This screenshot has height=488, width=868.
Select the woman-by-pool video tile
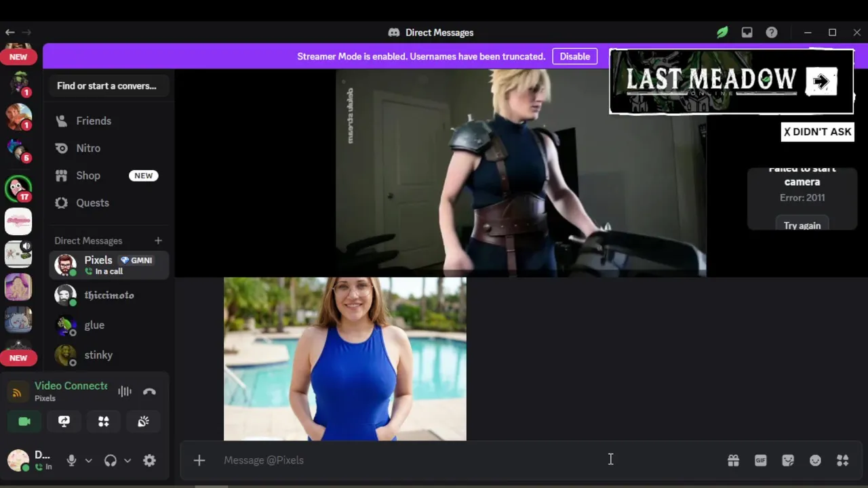[x=345, y=359]
